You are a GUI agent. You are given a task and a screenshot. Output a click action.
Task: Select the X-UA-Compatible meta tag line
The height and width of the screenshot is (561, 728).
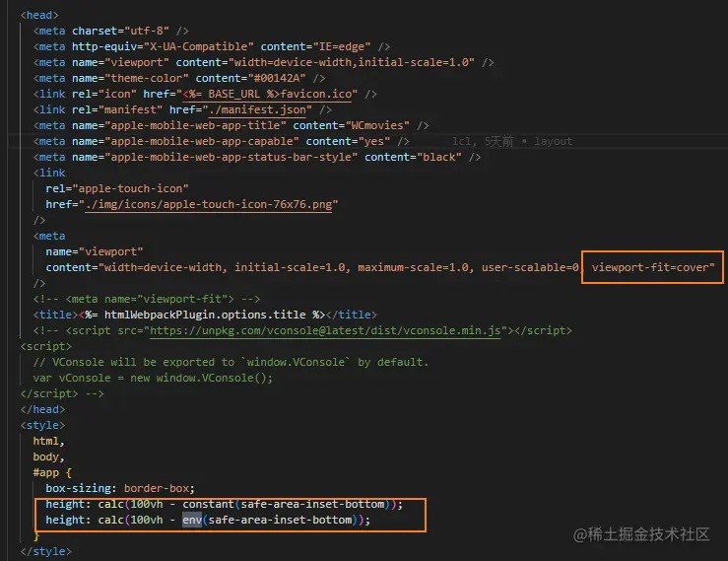click(211, 46)
